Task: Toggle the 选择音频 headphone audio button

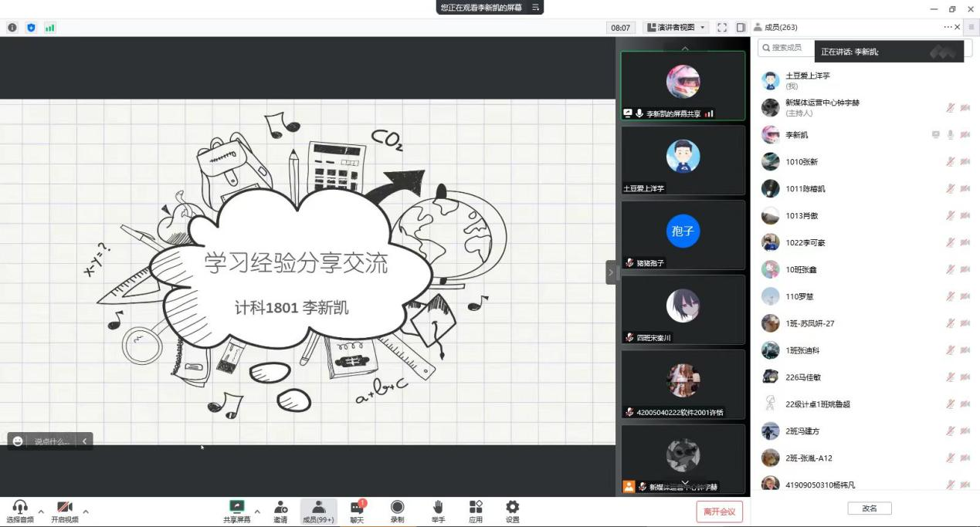Action: [x=20, y=508]
